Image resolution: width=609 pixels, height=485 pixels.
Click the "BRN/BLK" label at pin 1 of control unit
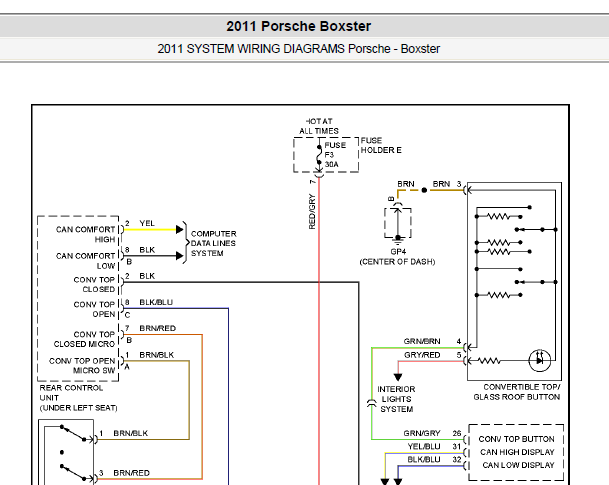point(157,355)
